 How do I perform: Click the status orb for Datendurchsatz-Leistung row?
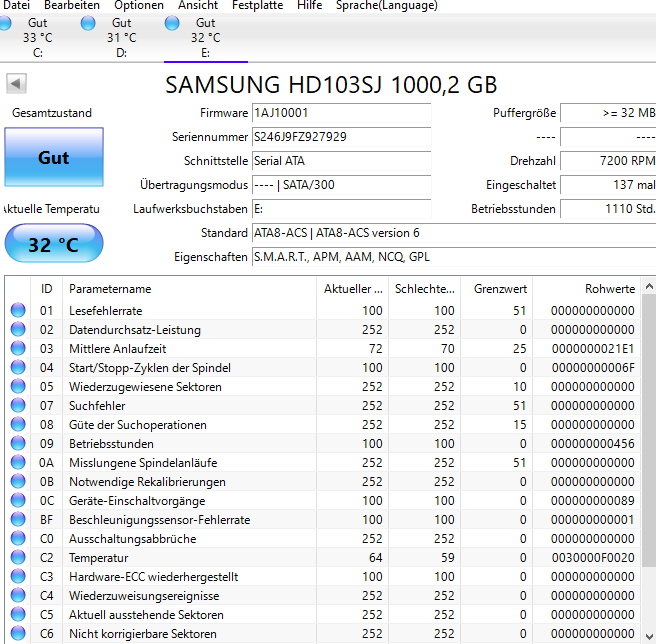click(18, 329)
